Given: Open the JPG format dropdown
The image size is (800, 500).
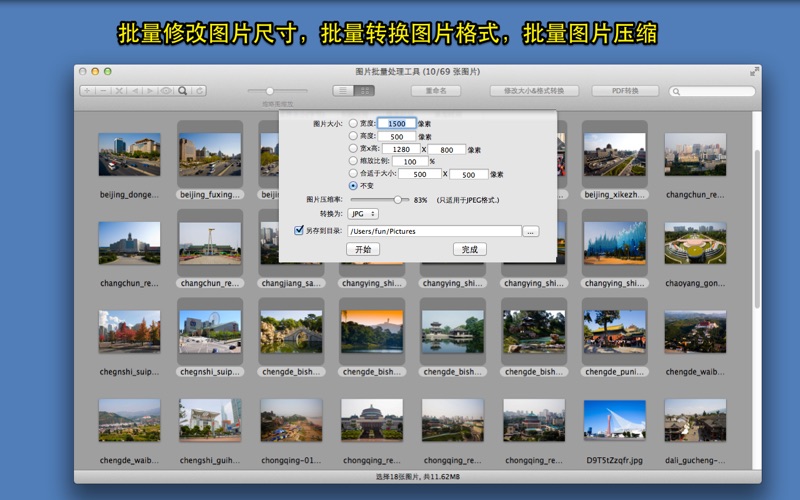Looking at the screenshot, I should (x=361, y=213).
